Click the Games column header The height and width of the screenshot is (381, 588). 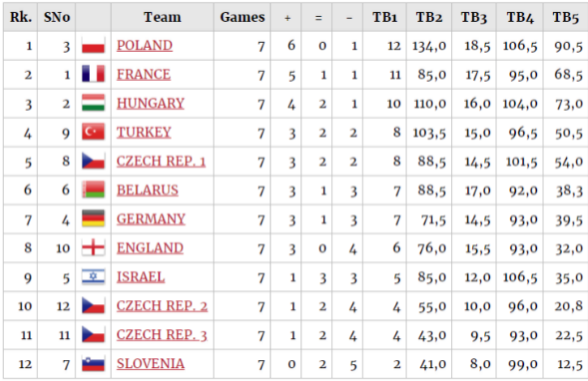[242, 17]
